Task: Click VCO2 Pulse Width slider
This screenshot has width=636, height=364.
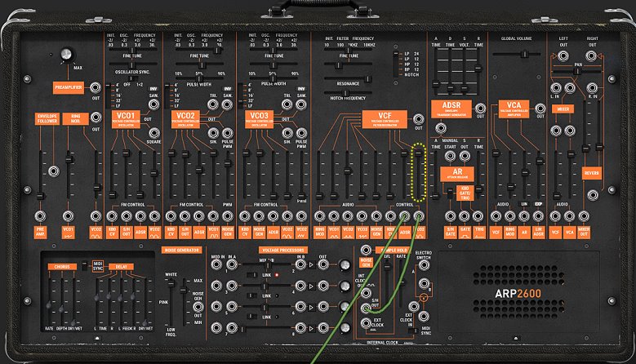Action: (x=199, y=78)
